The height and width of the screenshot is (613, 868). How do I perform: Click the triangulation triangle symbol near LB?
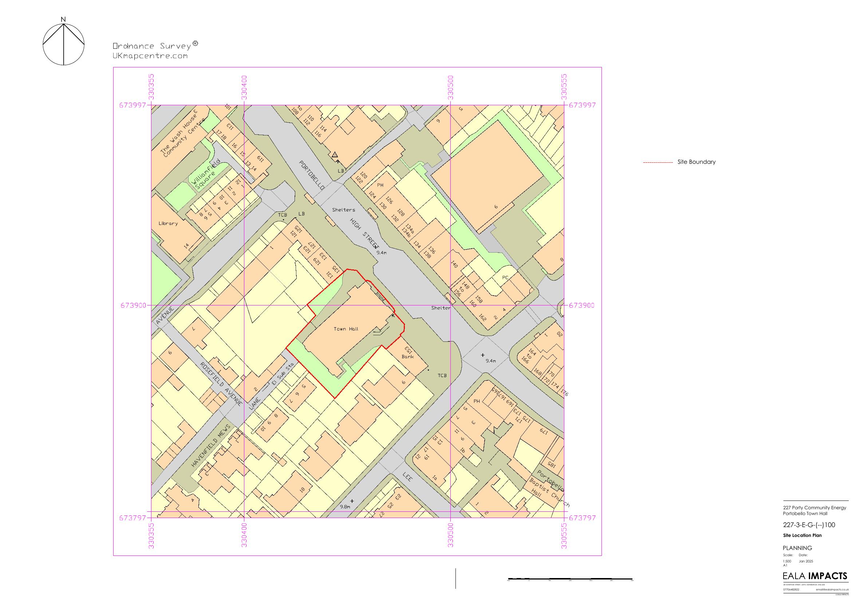pos(335,155)
